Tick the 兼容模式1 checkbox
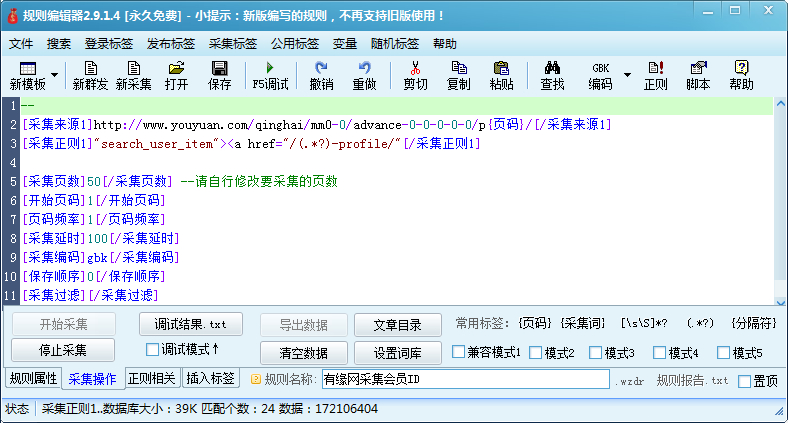 (x=459, y=352)
